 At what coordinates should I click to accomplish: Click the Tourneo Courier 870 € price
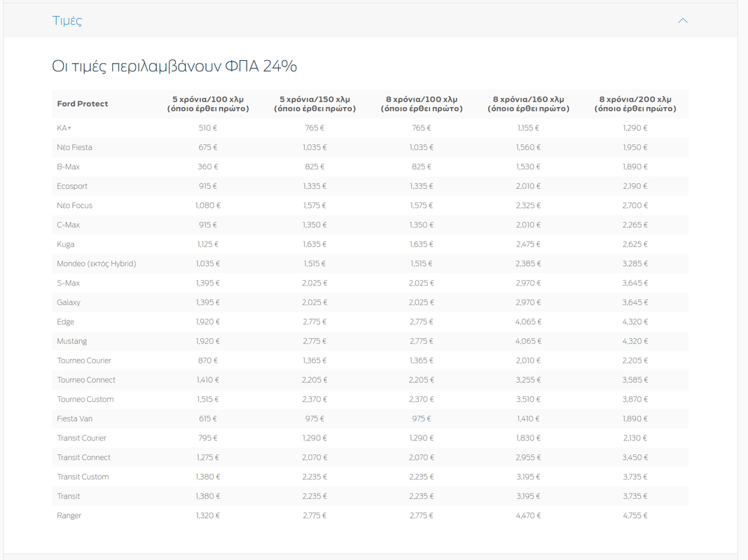click(x=208, y=360)
